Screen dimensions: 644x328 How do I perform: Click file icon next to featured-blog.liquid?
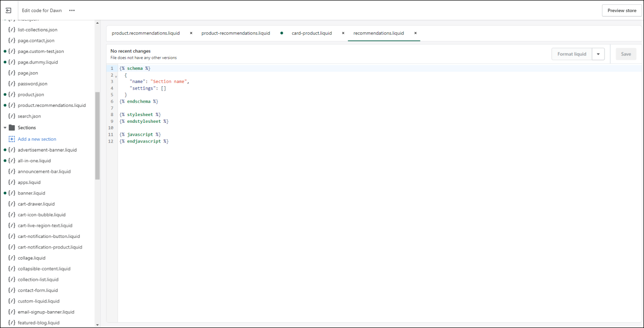12,323
